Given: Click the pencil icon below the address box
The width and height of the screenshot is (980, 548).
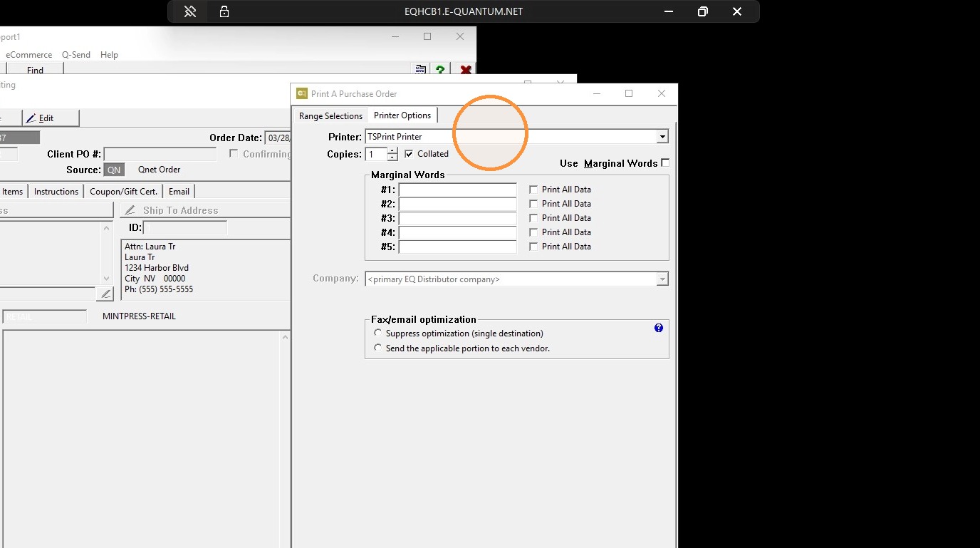Looking at the screenshot, I should tap(105, 294).
